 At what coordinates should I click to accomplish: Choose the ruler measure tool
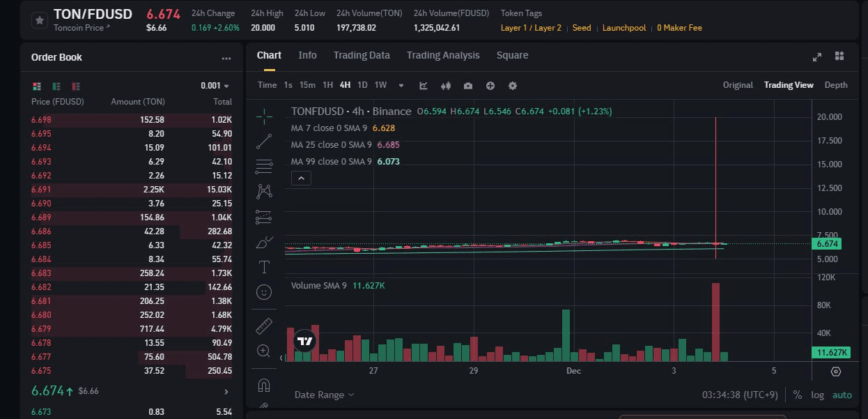click(x=264, y=326)
